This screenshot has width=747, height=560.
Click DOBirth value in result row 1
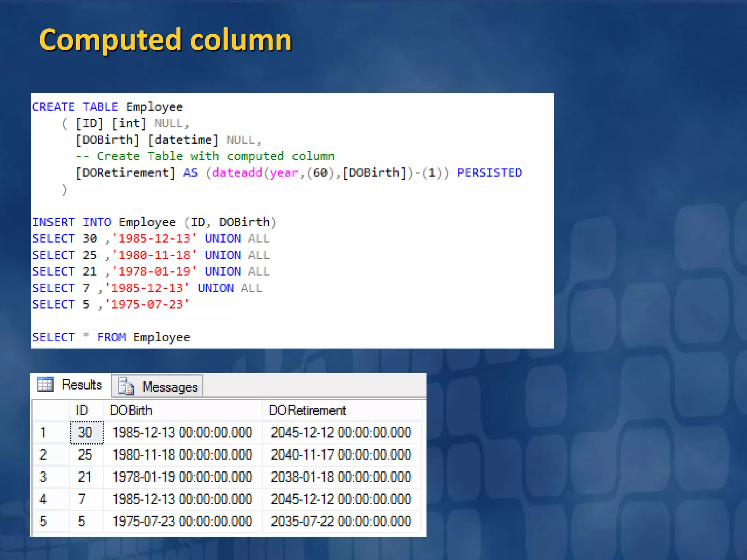click(183, 432)
